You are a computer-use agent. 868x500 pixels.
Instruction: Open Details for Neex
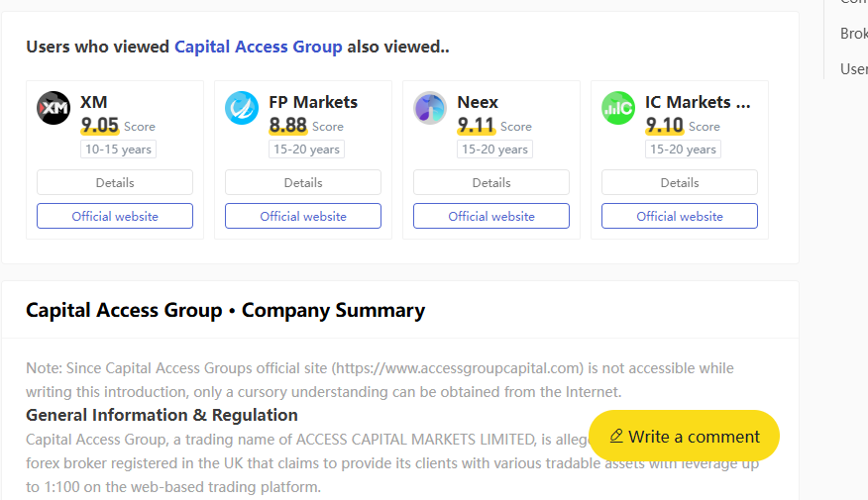(x=491, y=182)
